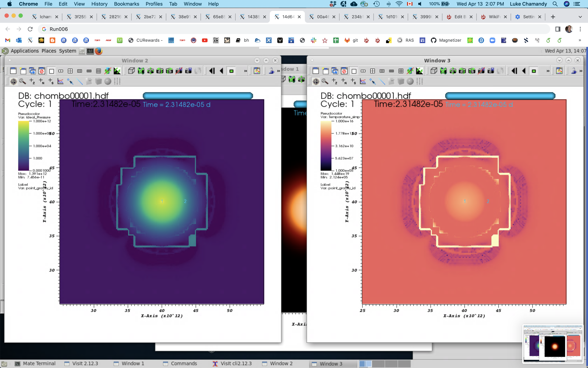Expand animation toolbar overflow in Window 2
Screen dimensions: 588x368
tap(246, 71)
